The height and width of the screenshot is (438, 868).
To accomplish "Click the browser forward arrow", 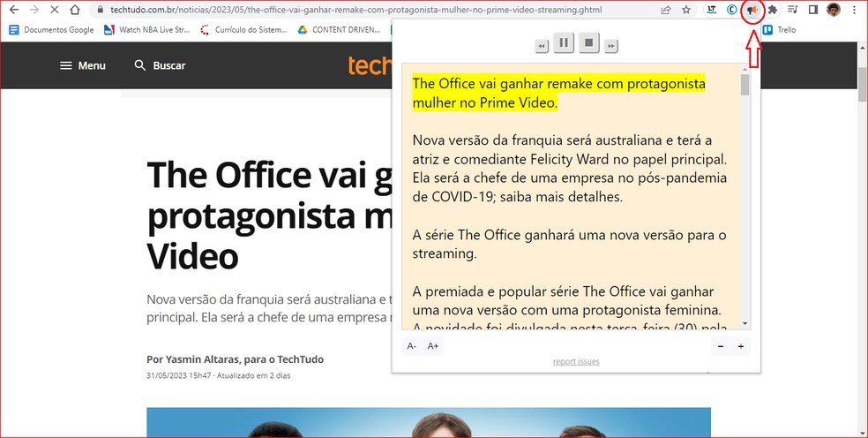I will click(x=34, y=10).
